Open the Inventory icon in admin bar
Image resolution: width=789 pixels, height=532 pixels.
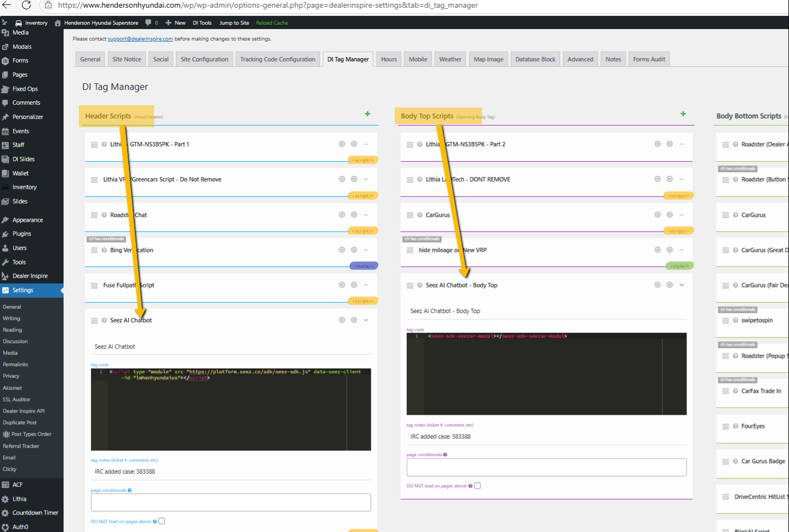point(19,23)
